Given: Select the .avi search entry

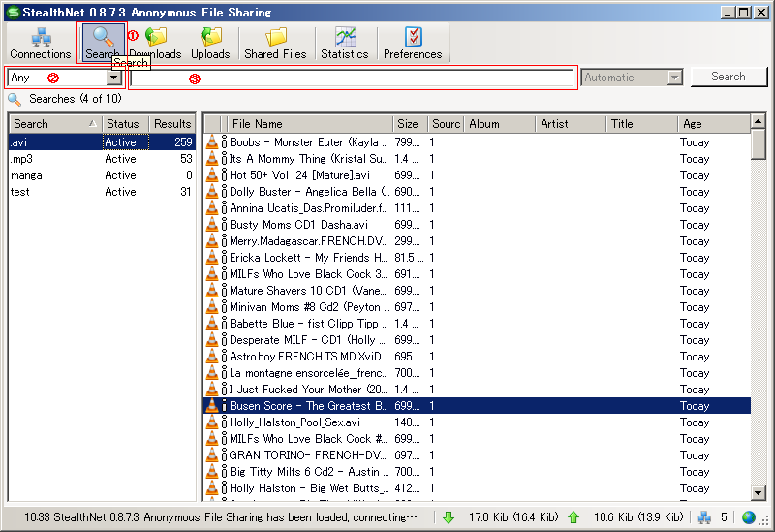Looking at the screenshot, I should pos(102,142).
